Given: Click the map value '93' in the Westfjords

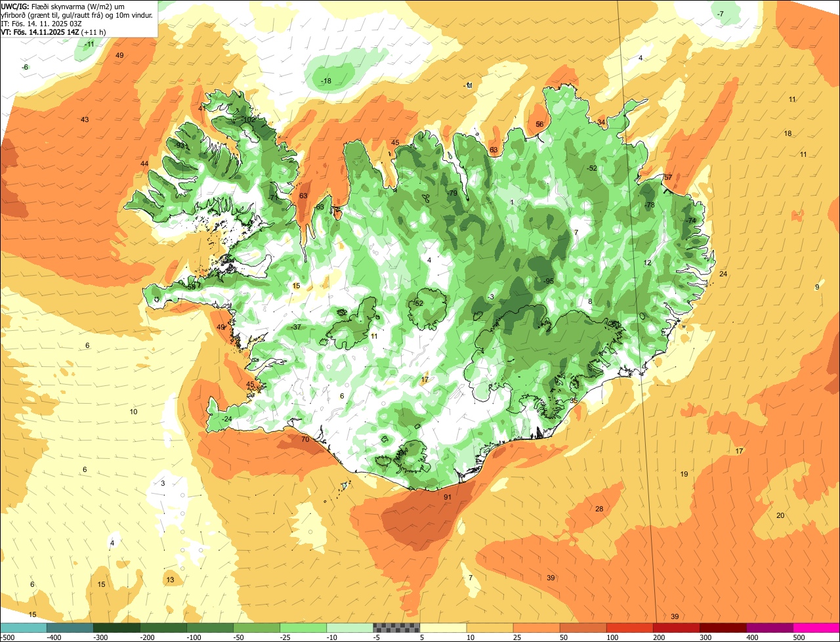Looking at the screenshot, I should pos(180,145).
